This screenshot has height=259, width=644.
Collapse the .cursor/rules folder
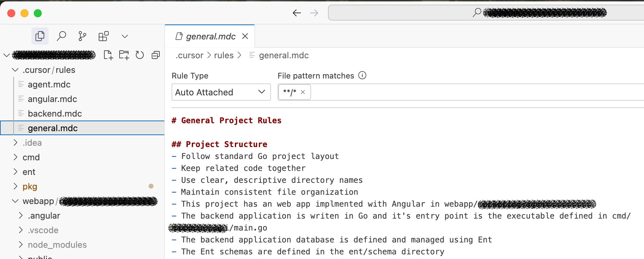[15, 70]
